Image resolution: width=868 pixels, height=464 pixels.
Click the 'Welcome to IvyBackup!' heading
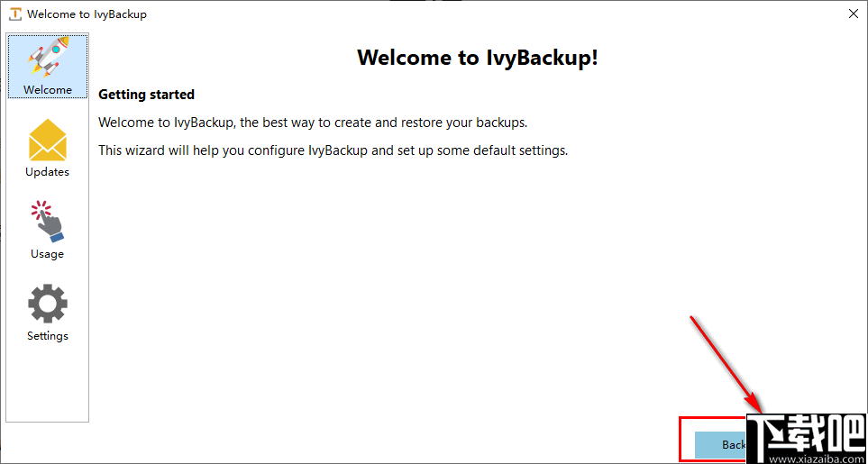(x=478, y=57)
